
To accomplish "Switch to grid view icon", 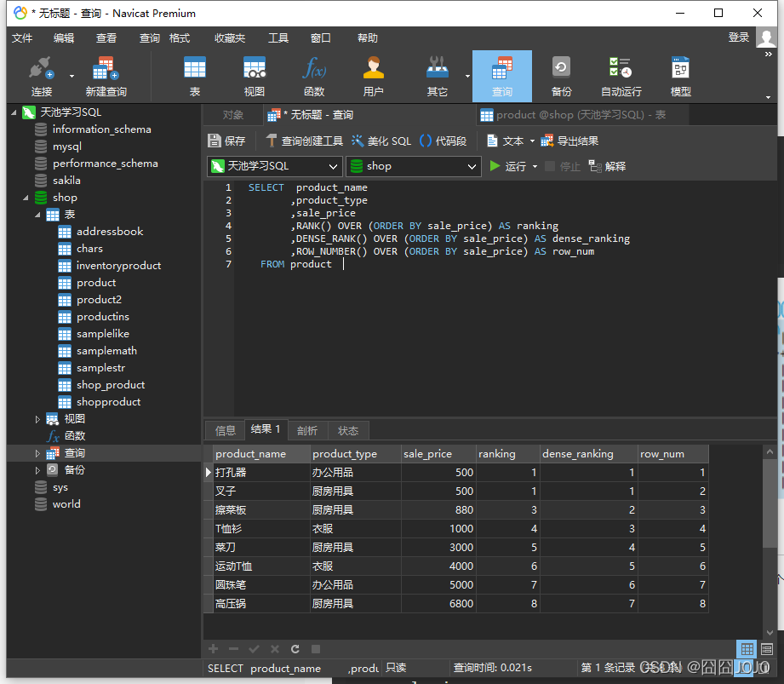I will [x=747, y=649].
